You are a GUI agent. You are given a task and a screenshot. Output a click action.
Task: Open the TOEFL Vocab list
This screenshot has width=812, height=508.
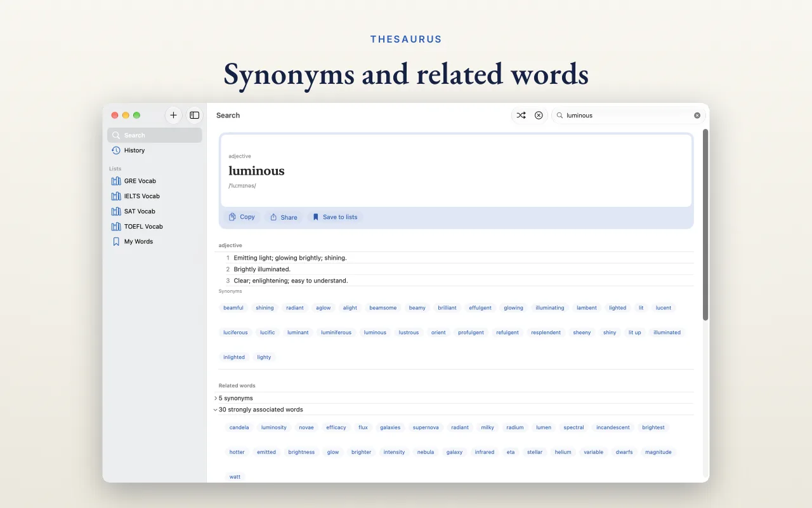155,227
